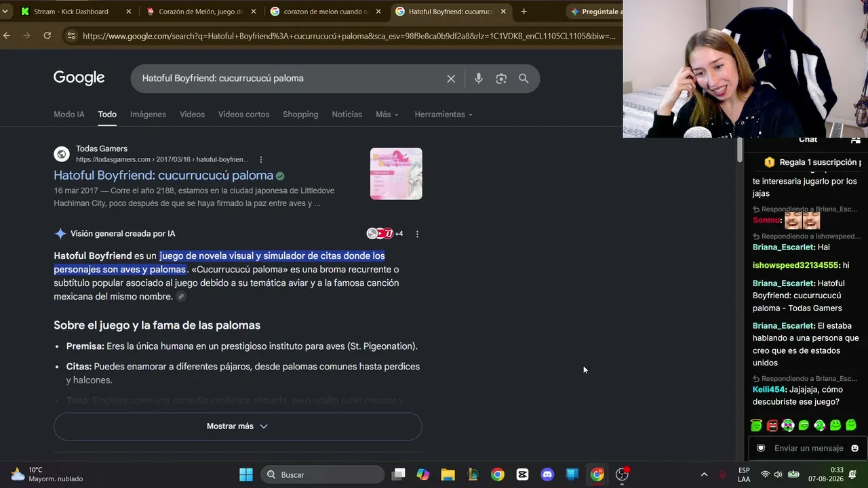
Task: Open the Windows Start menu
Action: point(246,474)
